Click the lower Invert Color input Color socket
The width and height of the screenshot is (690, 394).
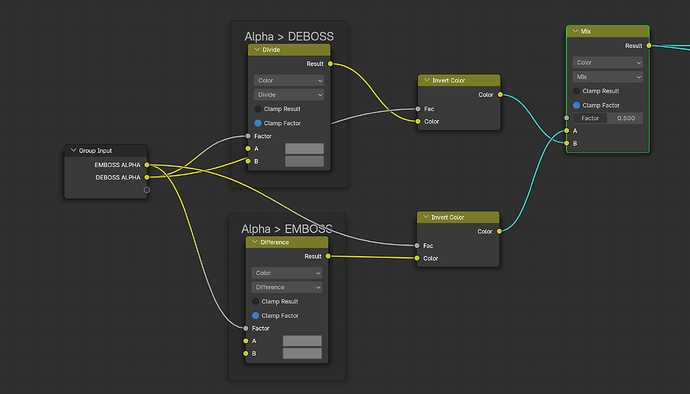coord(417,258)
